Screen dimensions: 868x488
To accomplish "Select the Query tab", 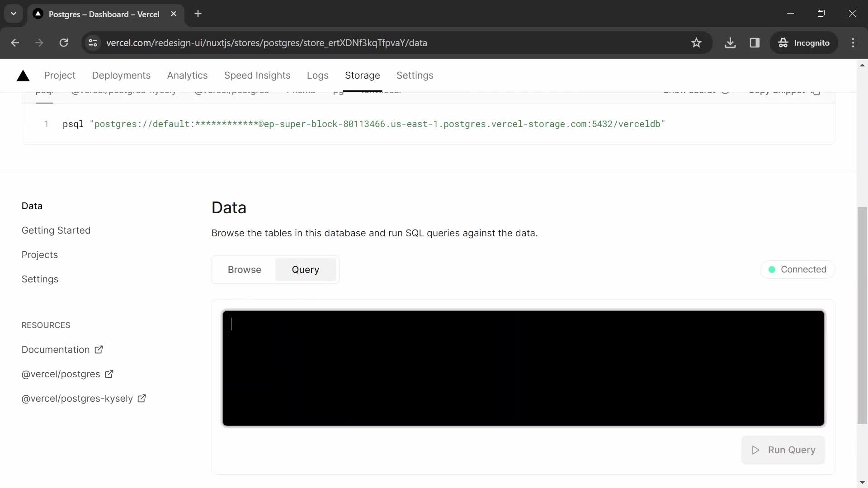I will click(305, 269).
